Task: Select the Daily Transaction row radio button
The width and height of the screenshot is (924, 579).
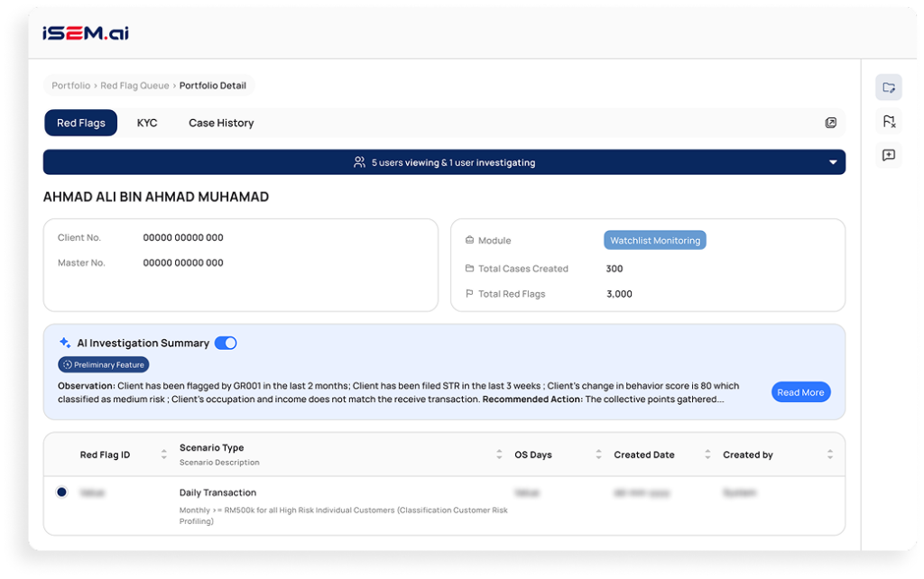Action: click(61, 492)
